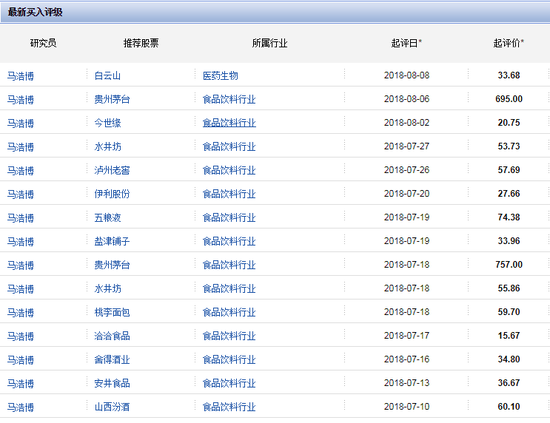The height and width of the screenshot is (423, 550).
Task: Select price 33.96
Action: click(509, 241)
